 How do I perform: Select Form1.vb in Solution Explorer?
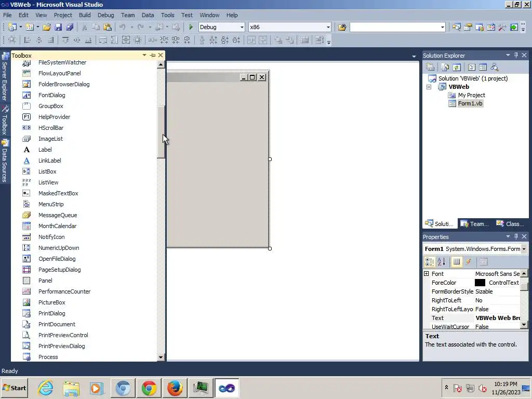pos(470,103)
